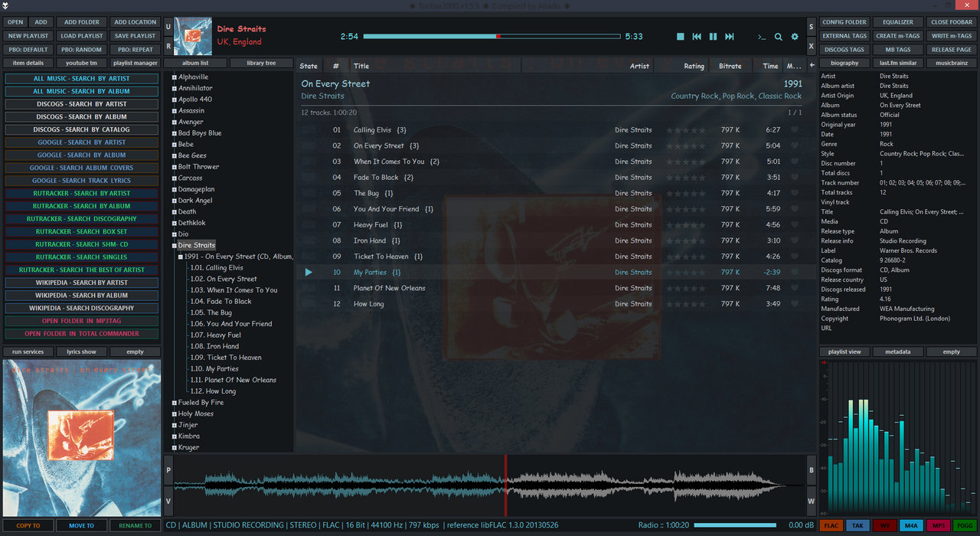
Task: Pause the currently playing song
Action: point(713,37)
